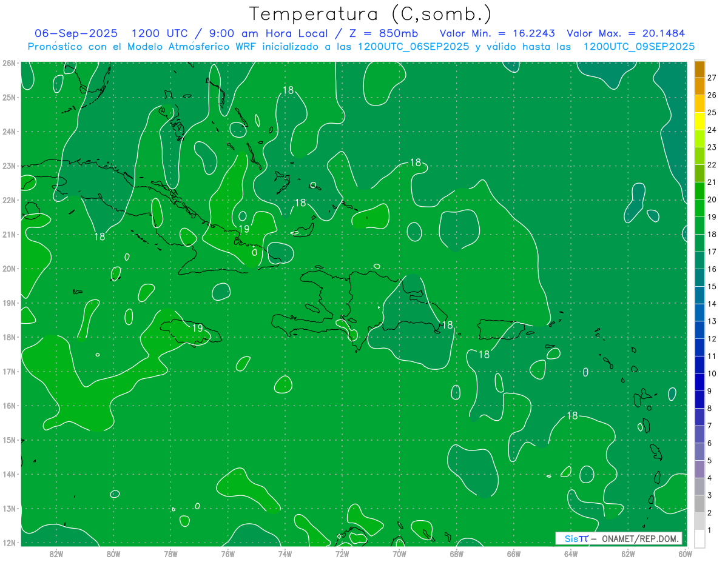Click the "19" contour label over eastern Cuba

[x=244, y=229]
